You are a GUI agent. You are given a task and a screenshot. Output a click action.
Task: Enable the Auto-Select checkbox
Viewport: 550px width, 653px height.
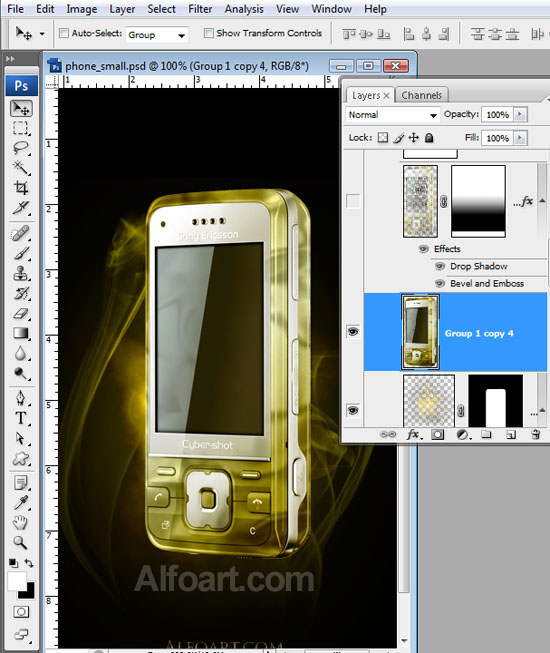pyautogui.click(x=64, y=33)
